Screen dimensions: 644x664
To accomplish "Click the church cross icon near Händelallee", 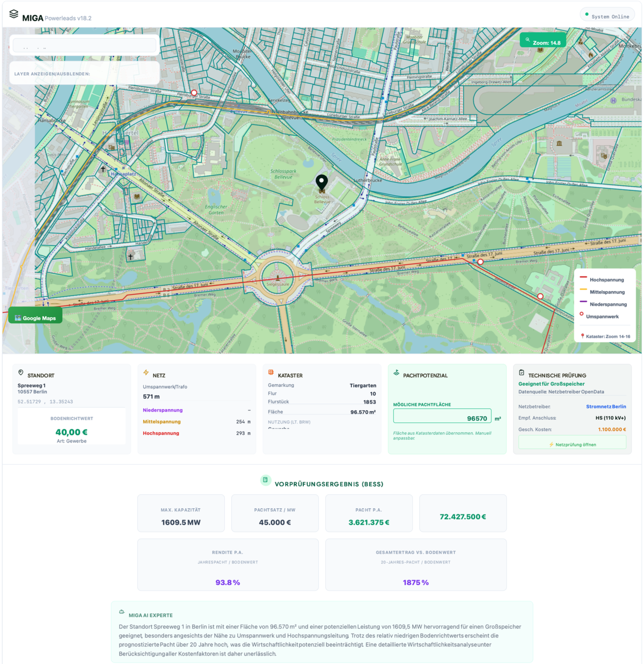I will point(131,257).
